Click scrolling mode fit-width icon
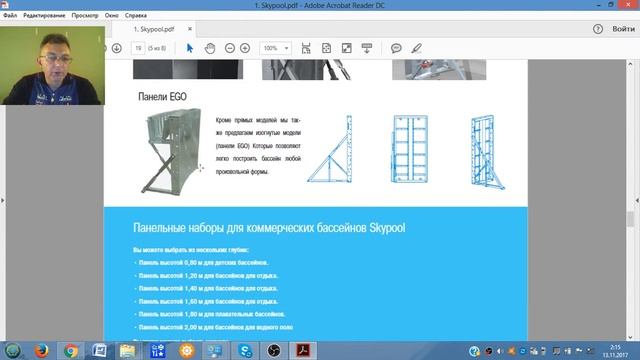Image resolution: width=640 pixels, height=360 pixels. [x=306, y=48]
